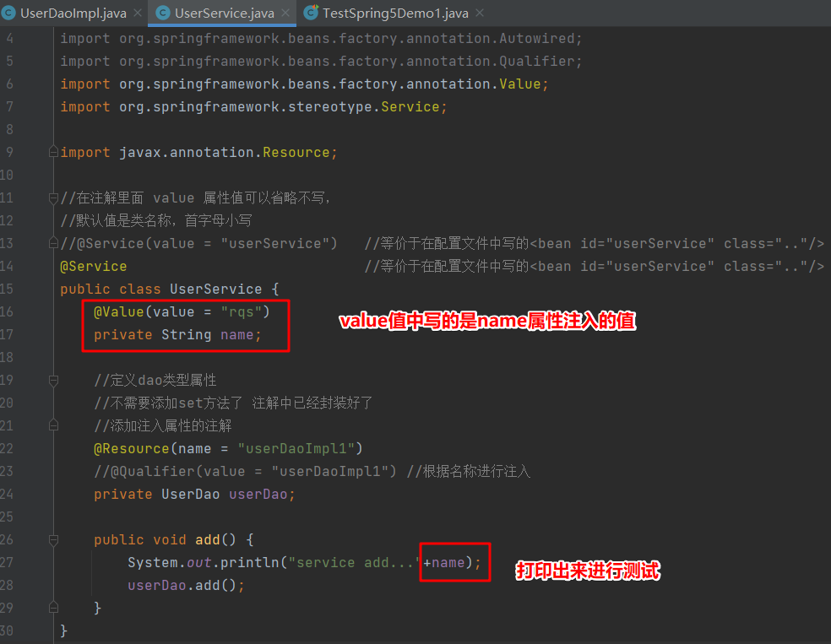831x644 pixels.
Task: Collapse the comment block starting at line 11
Action: [53, 198]
